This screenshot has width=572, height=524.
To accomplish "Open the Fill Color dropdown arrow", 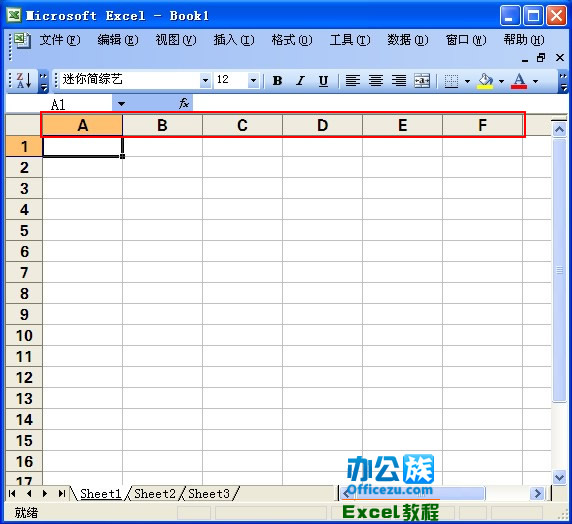I will point(501,81).
